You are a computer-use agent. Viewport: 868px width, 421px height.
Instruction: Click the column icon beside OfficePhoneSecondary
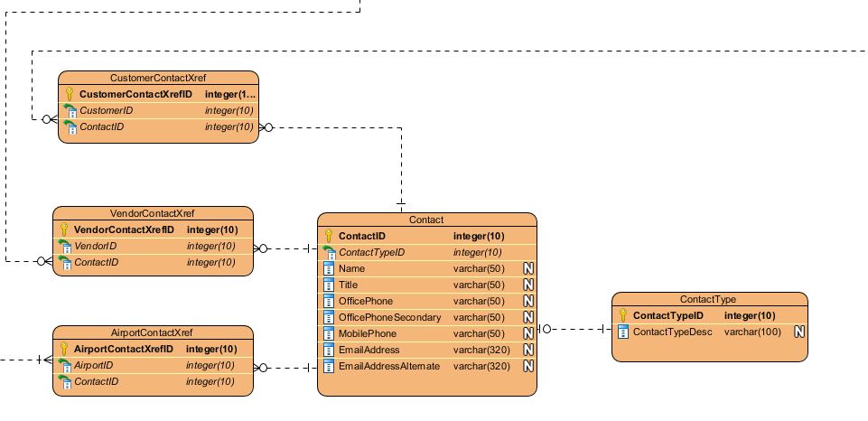point(329,317)
